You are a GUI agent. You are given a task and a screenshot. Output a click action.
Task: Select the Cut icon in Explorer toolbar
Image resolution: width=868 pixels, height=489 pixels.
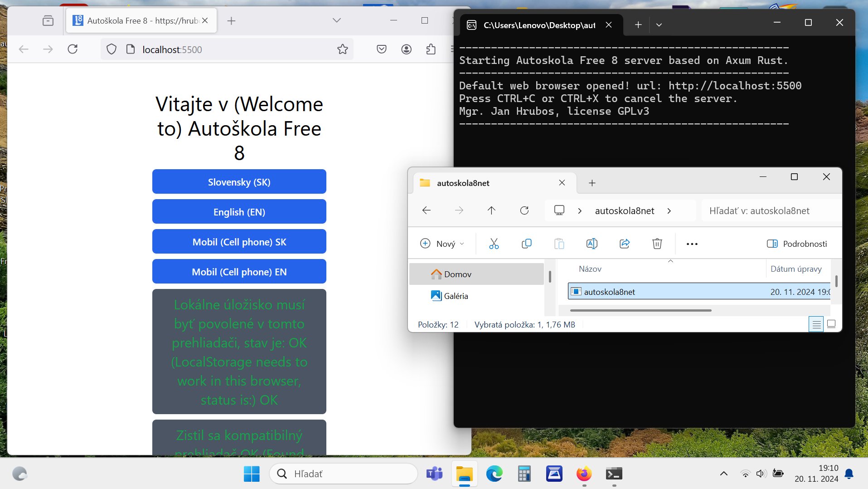[x=494, y=244]
